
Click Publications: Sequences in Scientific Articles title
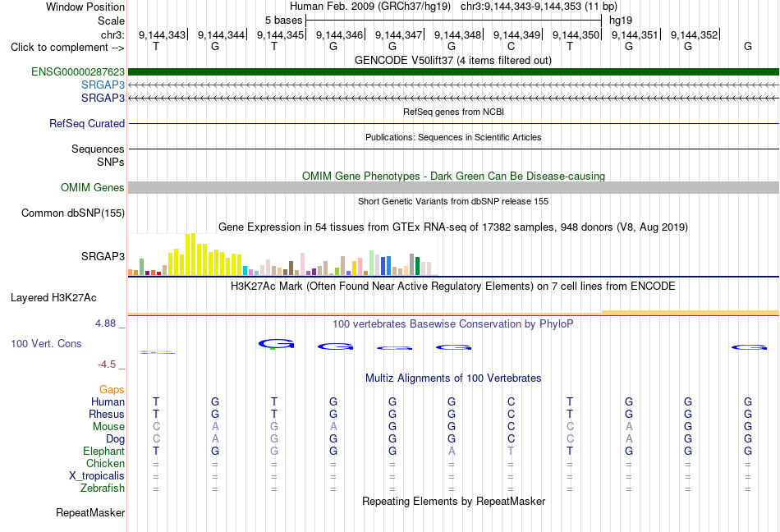coord(453,137)
